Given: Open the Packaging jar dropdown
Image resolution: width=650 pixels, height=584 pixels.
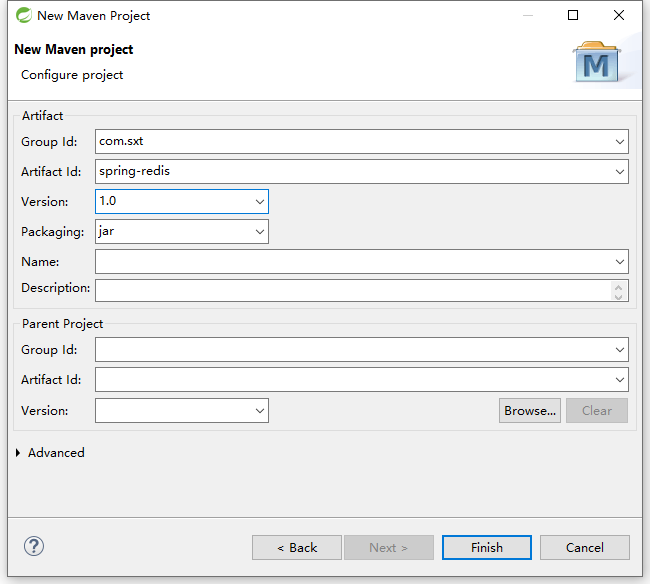Looking at the screenshot, I should [x=260, y=232].
